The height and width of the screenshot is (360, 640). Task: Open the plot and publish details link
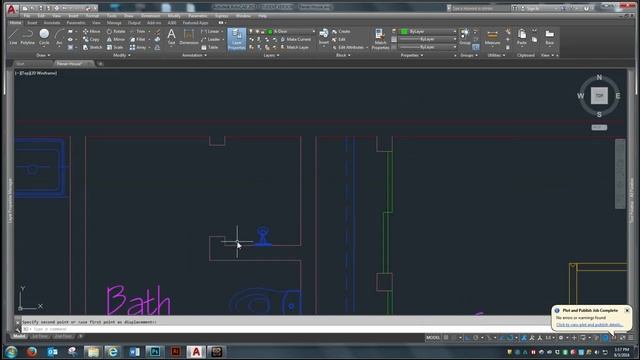click(589, 325)
